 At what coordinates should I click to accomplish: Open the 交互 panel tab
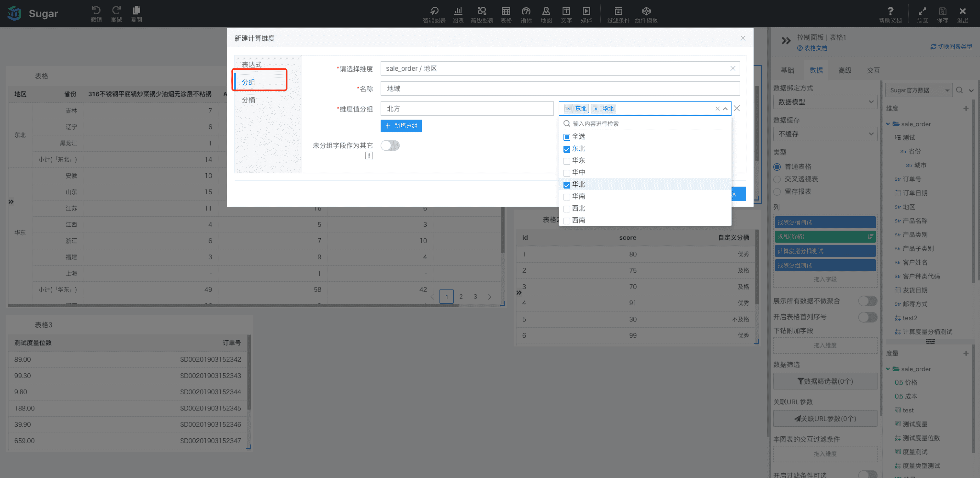click(x=873, y=70)
